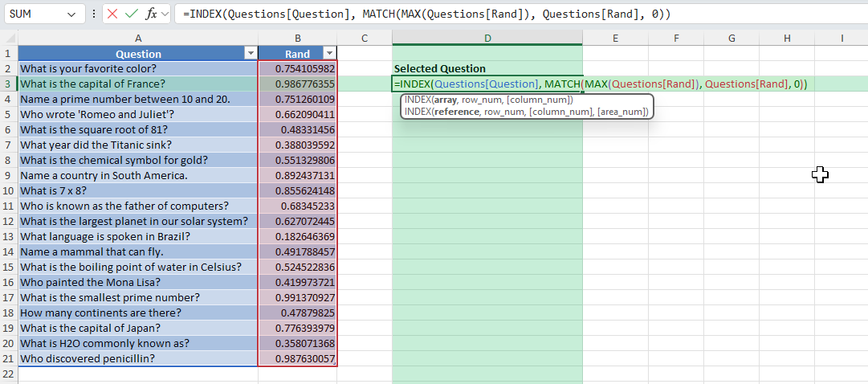Open the Rand column filter dropdown
Image resolution: width=868 pixels, height=384 pixels.
click(x=329, y=54)
